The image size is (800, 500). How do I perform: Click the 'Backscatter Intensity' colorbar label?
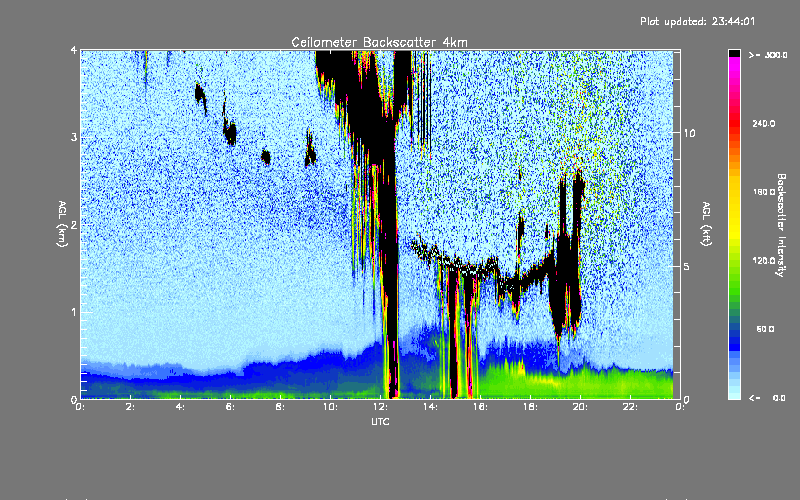point(781,225)
